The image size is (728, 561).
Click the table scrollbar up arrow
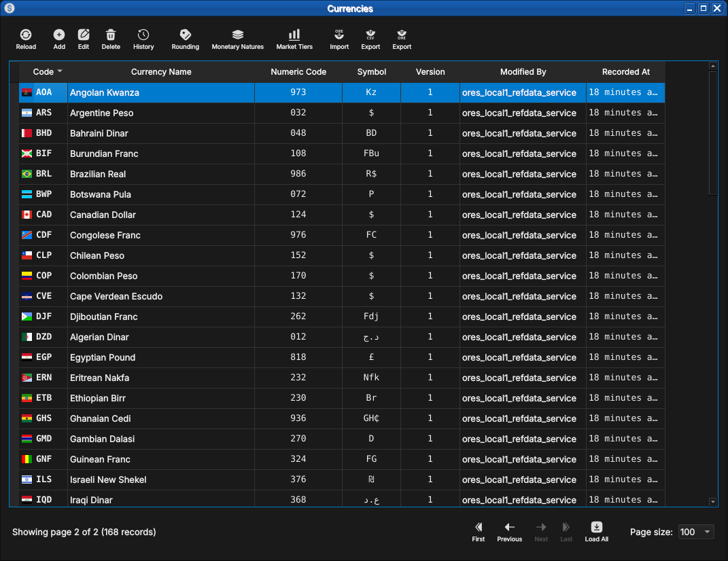712,67
